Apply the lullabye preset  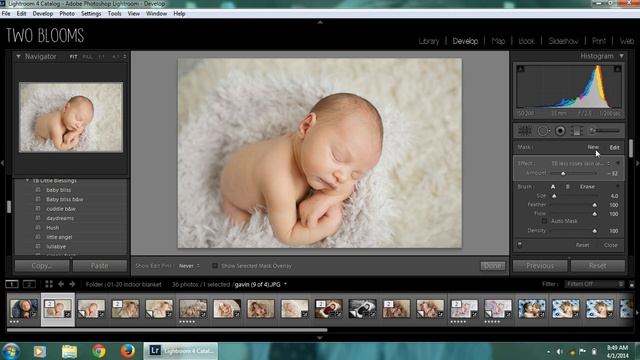click(56, 247)
